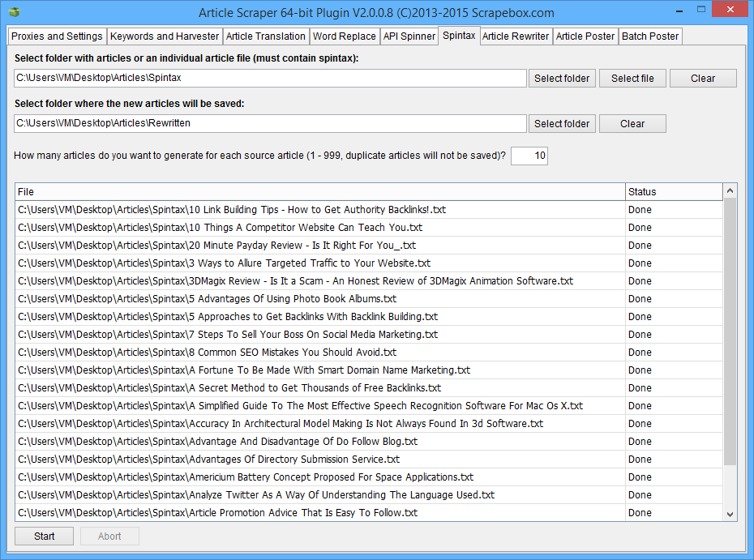Viewport: 754px width, 560px height.
Task: Click scroll down arrow in file list
Action: pyautogui.click(x=730, y=514)
